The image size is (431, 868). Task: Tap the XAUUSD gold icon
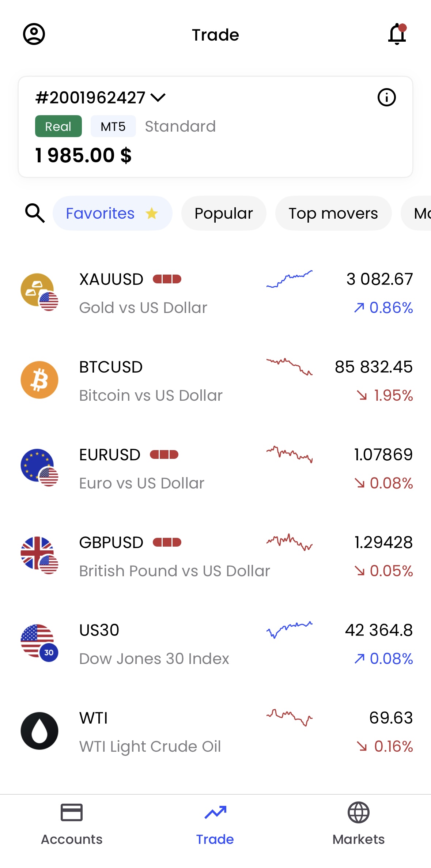pyautogui.click(x=39, y=292)
